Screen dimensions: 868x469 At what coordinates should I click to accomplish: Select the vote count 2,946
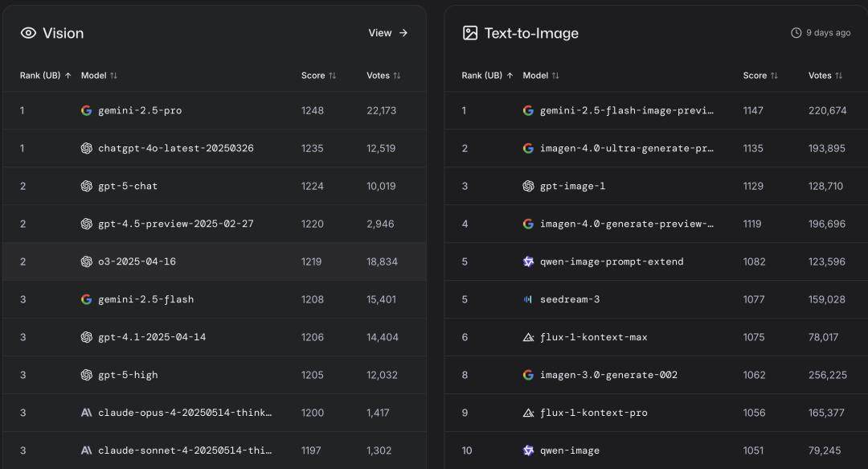(x=380, y=224)
